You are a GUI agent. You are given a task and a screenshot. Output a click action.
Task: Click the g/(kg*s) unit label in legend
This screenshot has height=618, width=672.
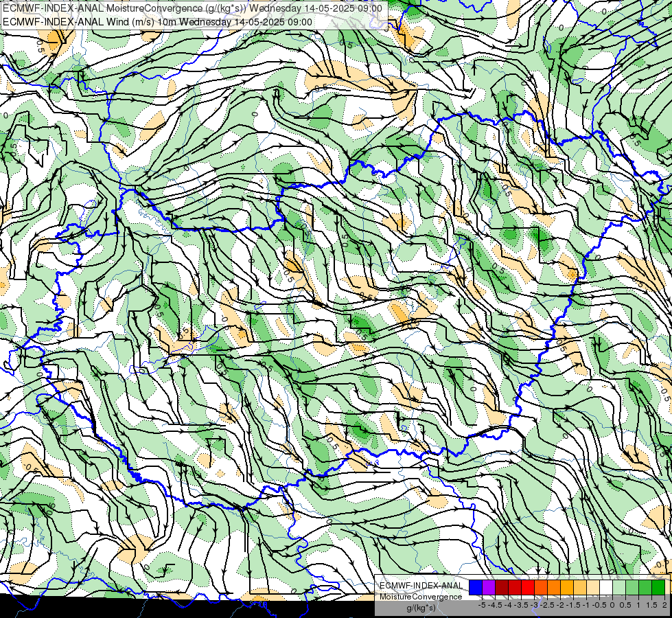pos(421,608)
